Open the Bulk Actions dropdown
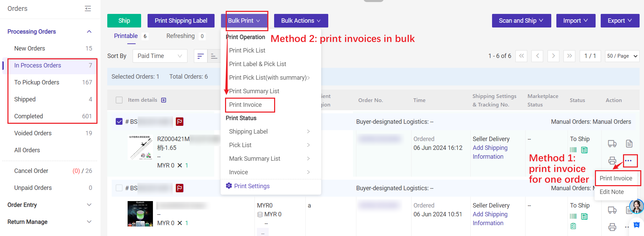The width and height of the screenshot is (644, 236). coord(301,21)
